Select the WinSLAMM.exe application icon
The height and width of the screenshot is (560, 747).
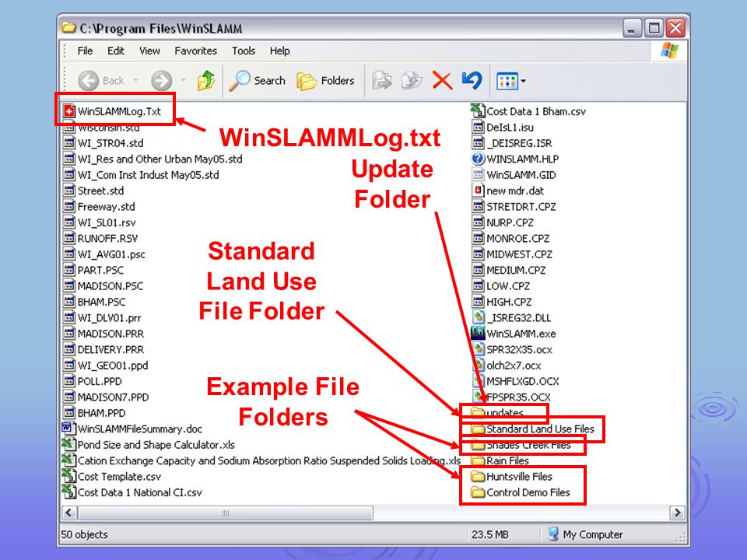point(478,333)
